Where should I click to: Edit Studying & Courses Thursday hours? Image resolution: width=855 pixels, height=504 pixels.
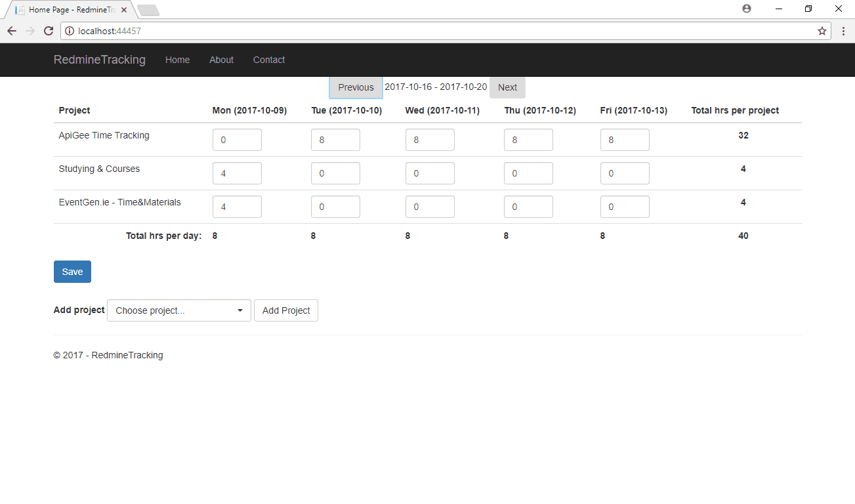(528, 173)
